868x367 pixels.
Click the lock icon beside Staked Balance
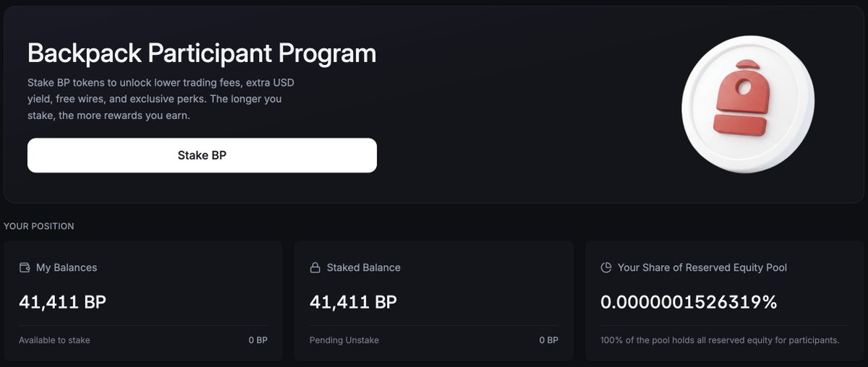[315, 267]
